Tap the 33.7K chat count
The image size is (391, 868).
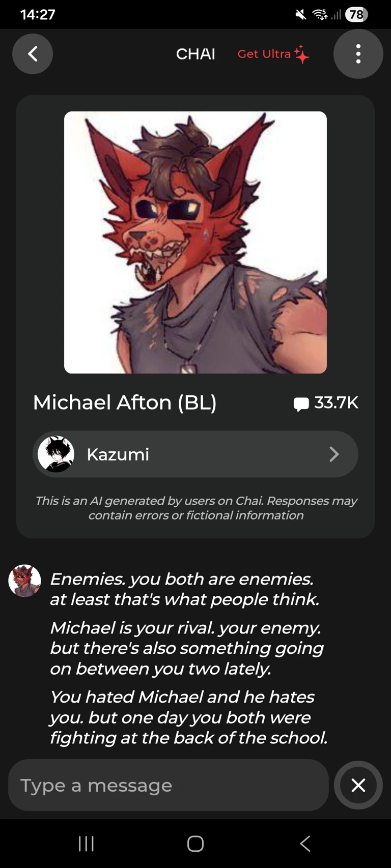point(336,403)
